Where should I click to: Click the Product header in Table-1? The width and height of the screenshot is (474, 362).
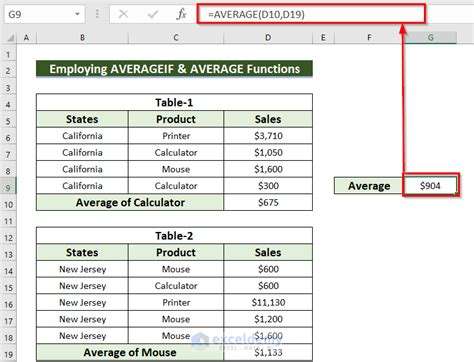(x=176, y=119)
